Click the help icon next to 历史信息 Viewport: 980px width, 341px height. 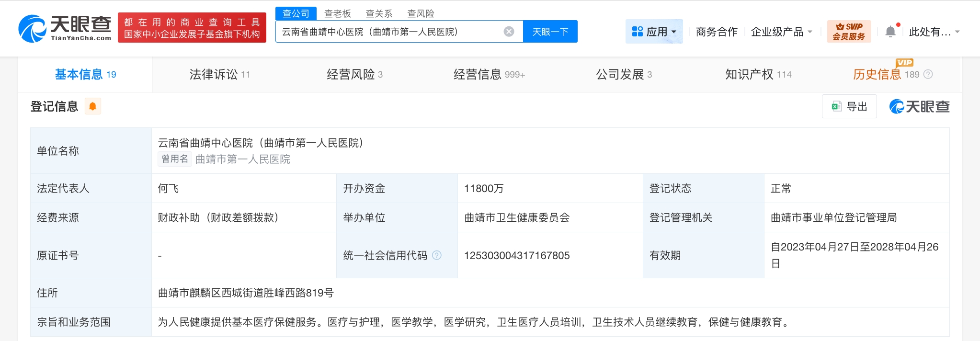(928, 74)
